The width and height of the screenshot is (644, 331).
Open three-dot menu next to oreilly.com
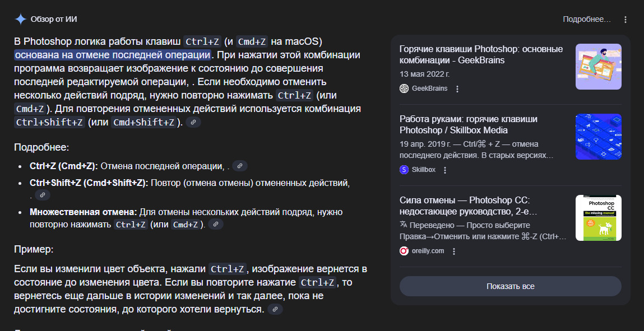[x=454, y=251]
